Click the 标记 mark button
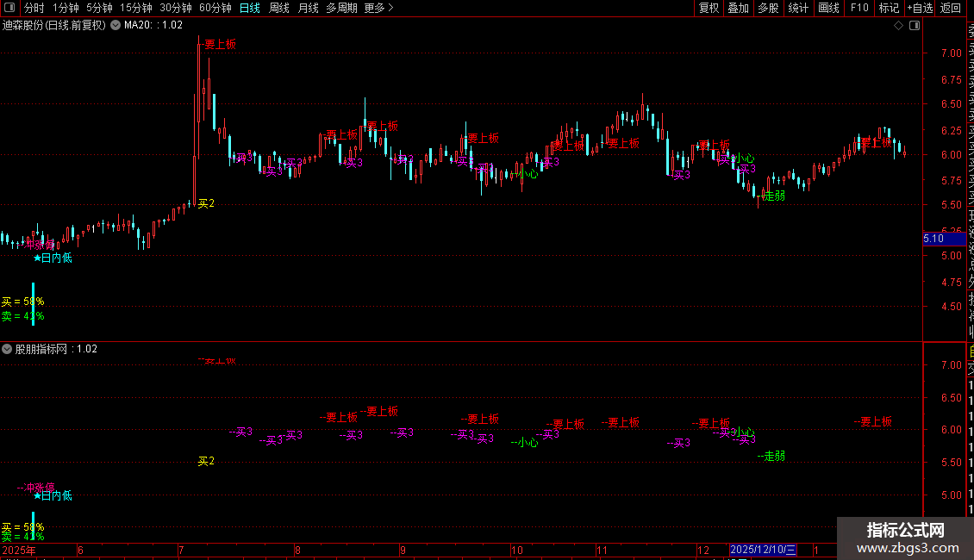 point(889,8)
